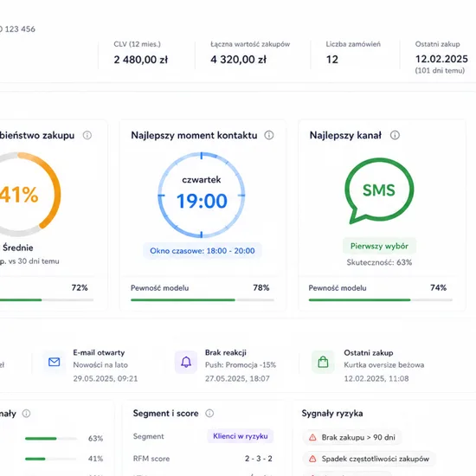Click the RFM score value 2 - 3 - 2
The image size is (476, 476).
[x=259, y=459]
